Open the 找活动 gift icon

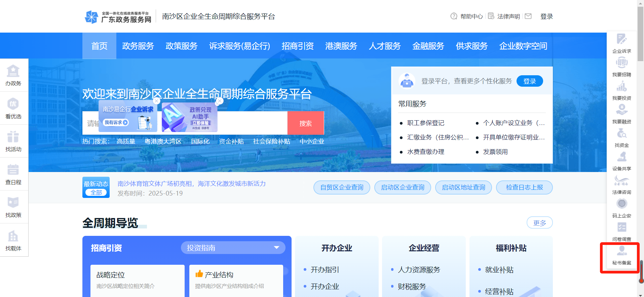[13, 137]
